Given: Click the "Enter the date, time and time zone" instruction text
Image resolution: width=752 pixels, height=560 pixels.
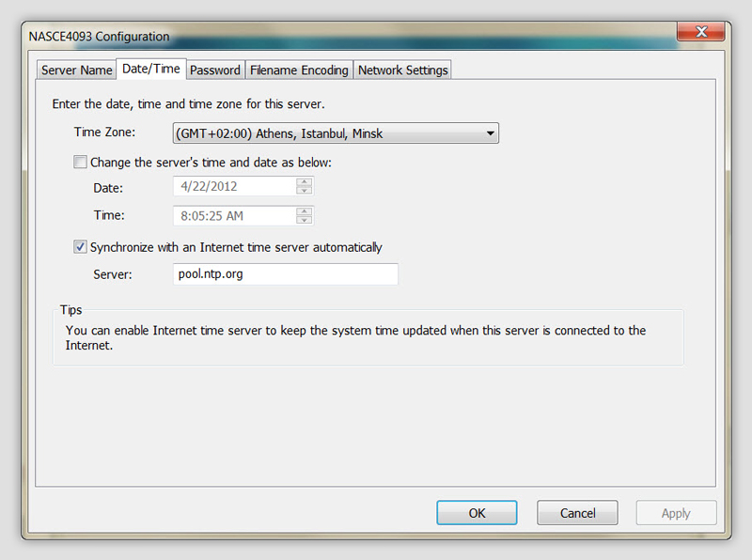Looking at the screenshot, I should [189, 104].
